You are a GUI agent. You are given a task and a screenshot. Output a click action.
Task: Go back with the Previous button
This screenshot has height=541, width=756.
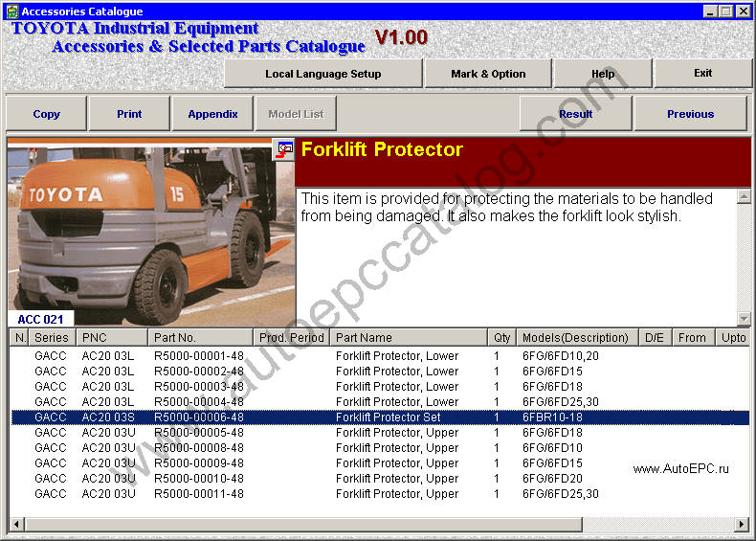tap(690, 114)
